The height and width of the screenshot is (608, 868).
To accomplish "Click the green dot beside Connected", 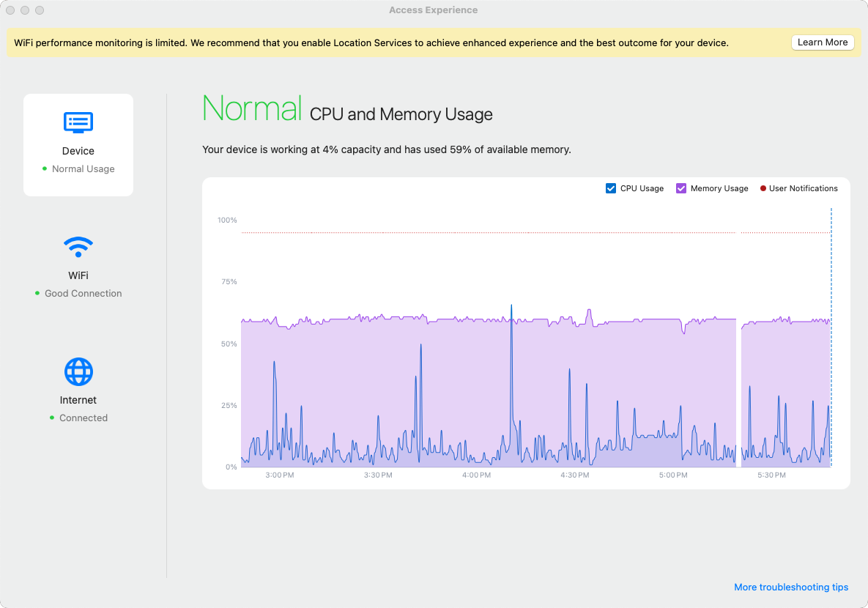I will (x=52, y=418).
